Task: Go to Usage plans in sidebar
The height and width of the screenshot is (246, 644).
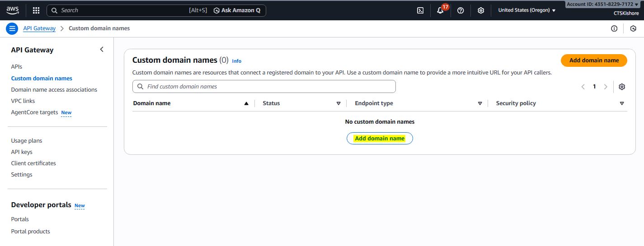Action: (27, 141)
